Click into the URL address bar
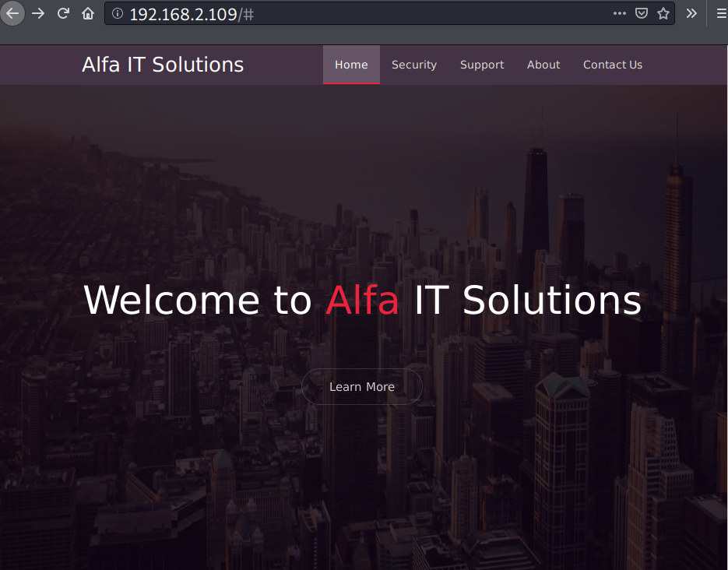 point(389,14)
